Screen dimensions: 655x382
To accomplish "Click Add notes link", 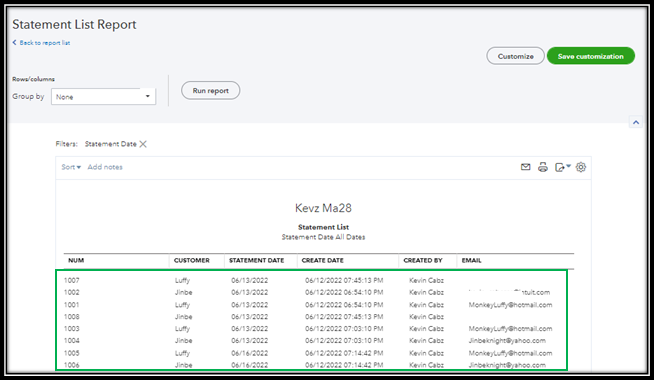I will click(x=105, y=167).
